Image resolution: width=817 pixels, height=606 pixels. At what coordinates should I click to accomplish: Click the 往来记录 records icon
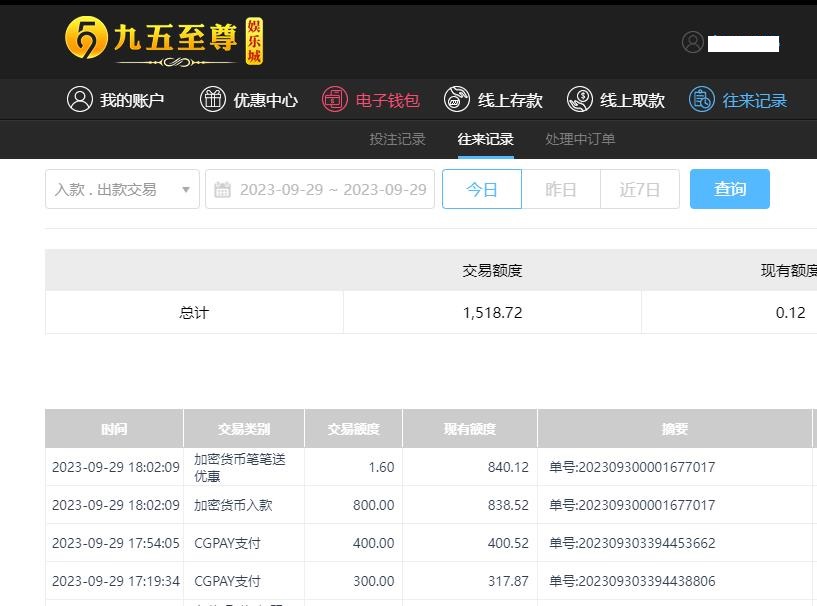(702, 100)
